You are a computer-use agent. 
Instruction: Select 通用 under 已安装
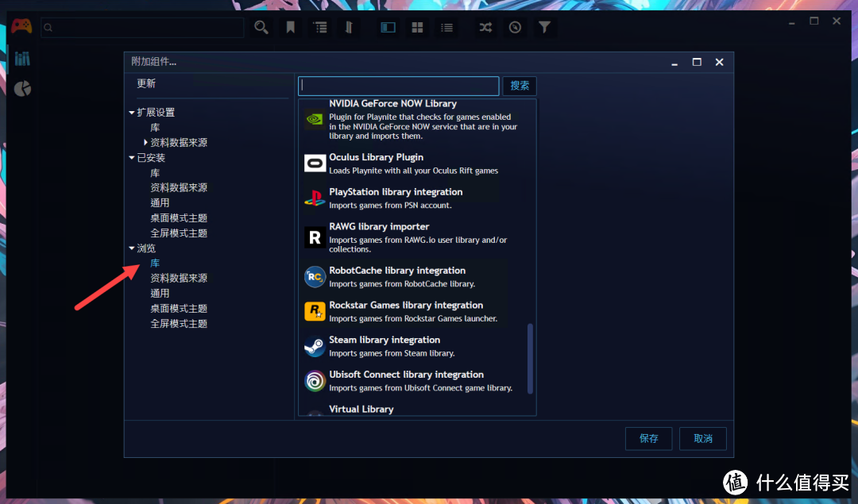[x=160, y=203]
